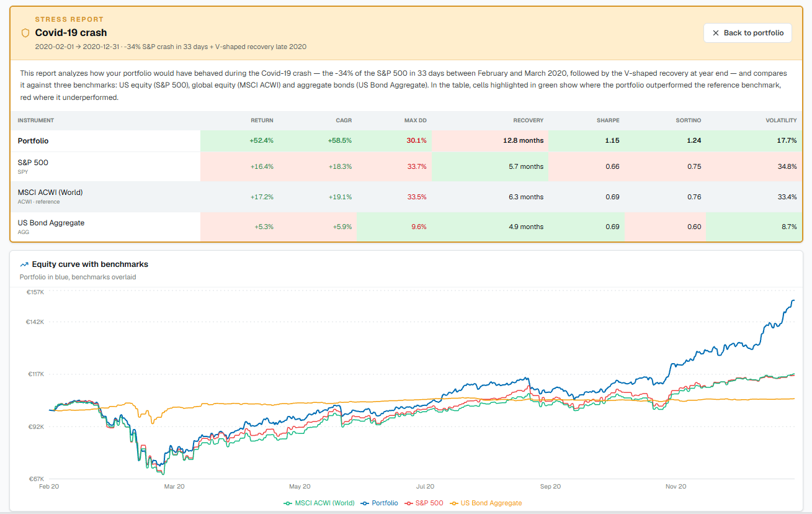This screenshot has width=812, height=514.
Task: Click MSCI ACWI (World) reference row
Action: click(406, 197)
